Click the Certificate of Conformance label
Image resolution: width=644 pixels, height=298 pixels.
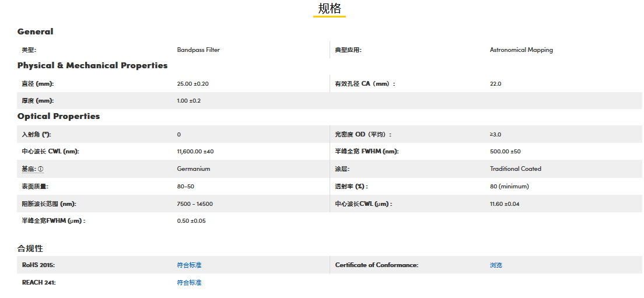coord(376,265)
